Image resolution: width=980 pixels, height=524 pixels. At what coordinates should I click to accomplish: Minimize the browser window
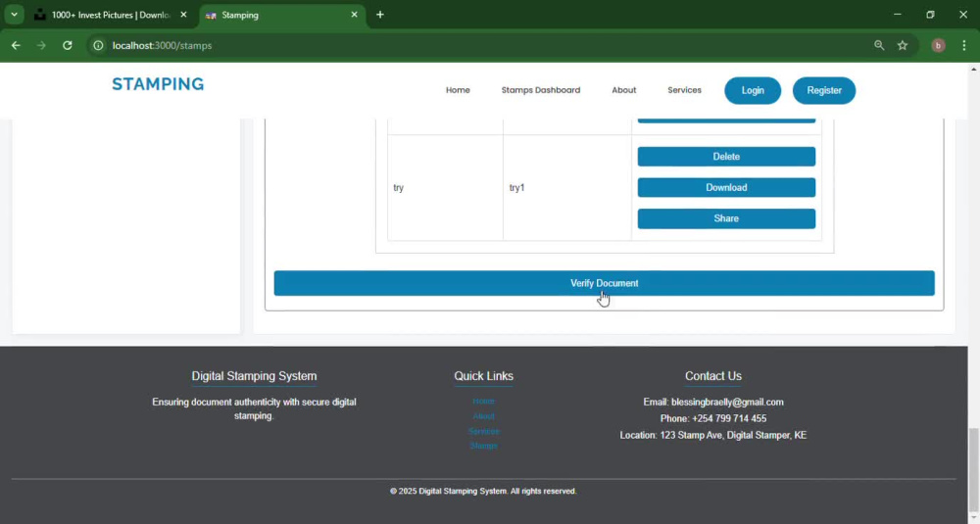click(898, 15)
